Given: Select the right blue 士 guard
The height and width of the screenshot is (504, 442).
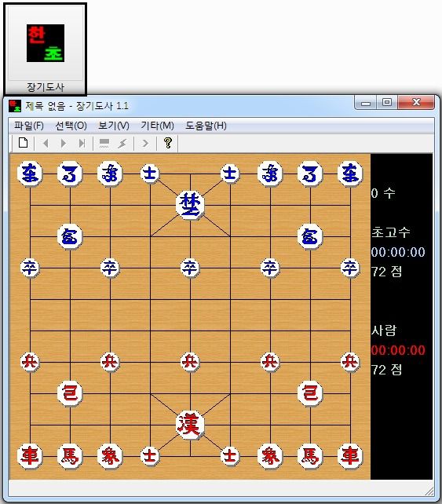Looking at the screenshot, I should coord(230,173).
